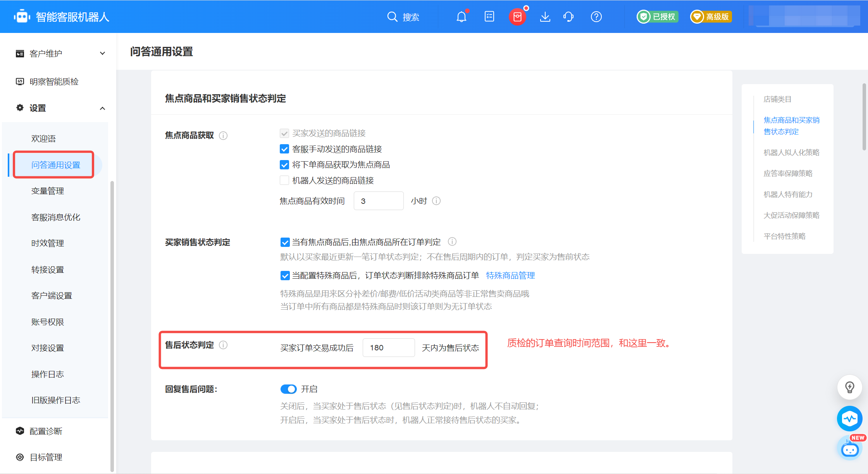
Task: Click the 搜索 search text in header
Action: (x=411, y=17)
